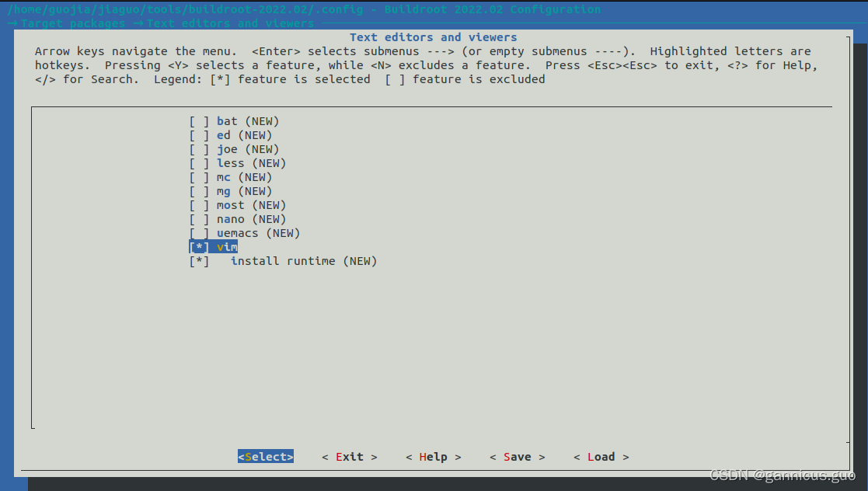
Task: Toggle the nano package checkbox
Action: tap(199, 219)
